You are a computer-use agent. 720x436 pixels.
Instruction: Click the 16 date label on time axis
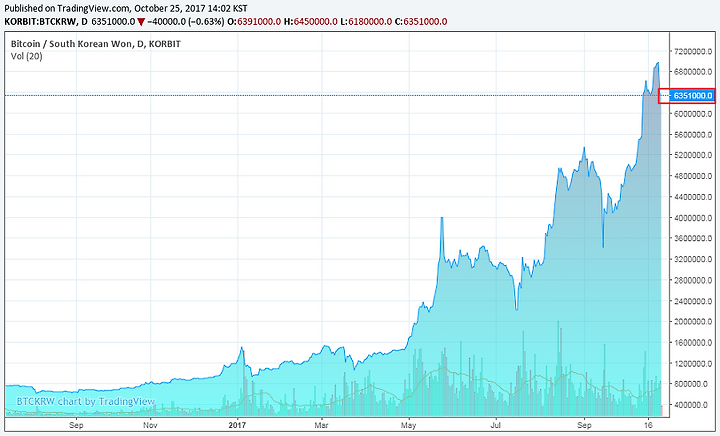pos(648,425)
